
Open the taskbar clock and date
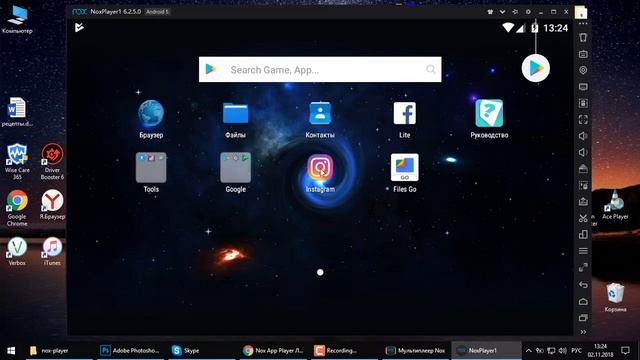click(x=601, y=351)
